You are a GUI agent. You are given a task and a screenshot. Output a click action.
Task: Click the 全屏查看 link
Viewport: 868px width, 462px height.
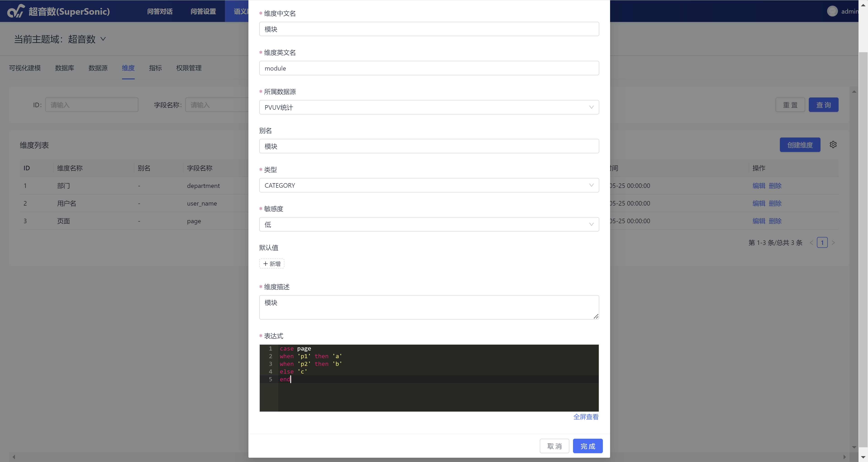(586, 417)
